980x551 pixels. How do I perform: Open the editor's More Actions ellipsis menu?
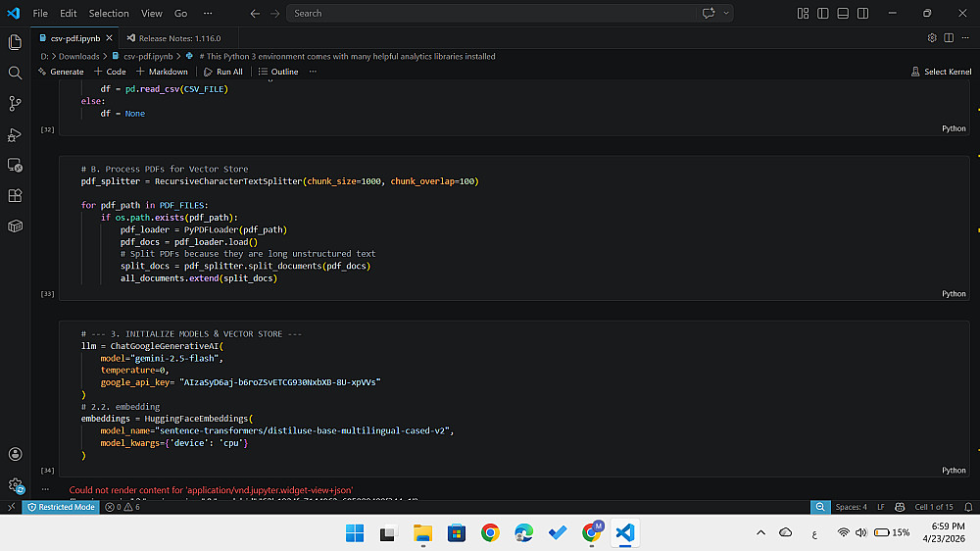coord(965,38)
